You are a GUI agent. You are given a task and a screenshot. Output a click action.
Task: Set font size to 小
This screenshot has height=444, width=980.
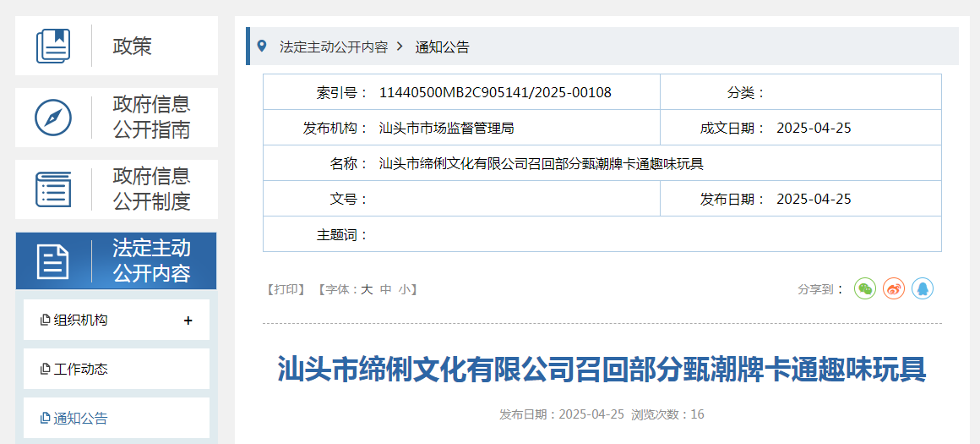405,289
